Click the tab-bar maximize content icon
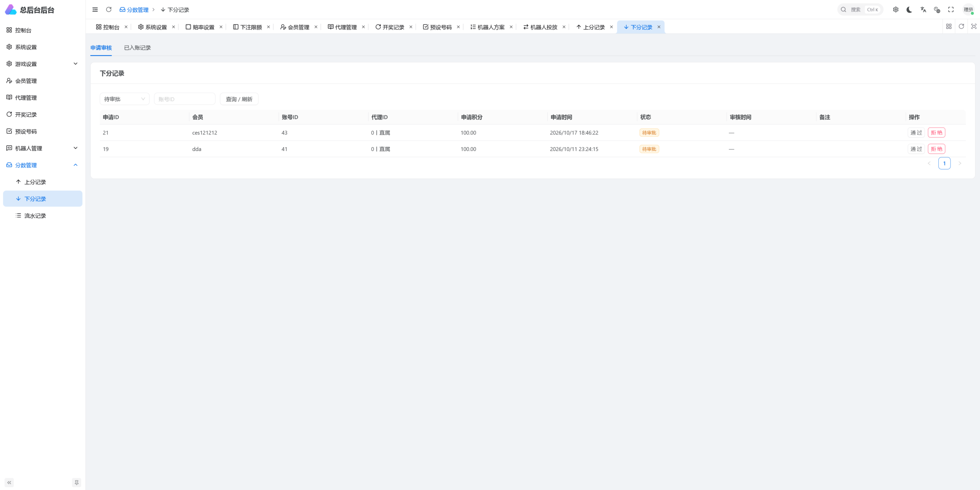Image resolution: width=980 pixels, height=490 pixels. pos(974,26)
